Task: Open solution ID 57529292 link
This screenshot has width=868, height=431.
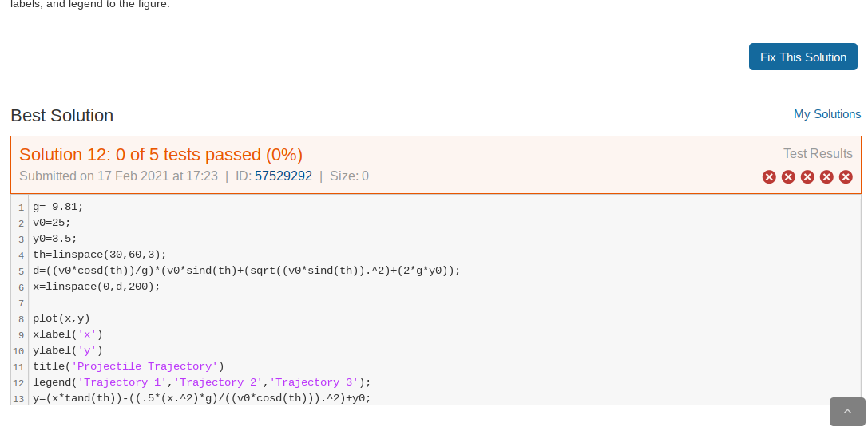Action: point(283,176)
